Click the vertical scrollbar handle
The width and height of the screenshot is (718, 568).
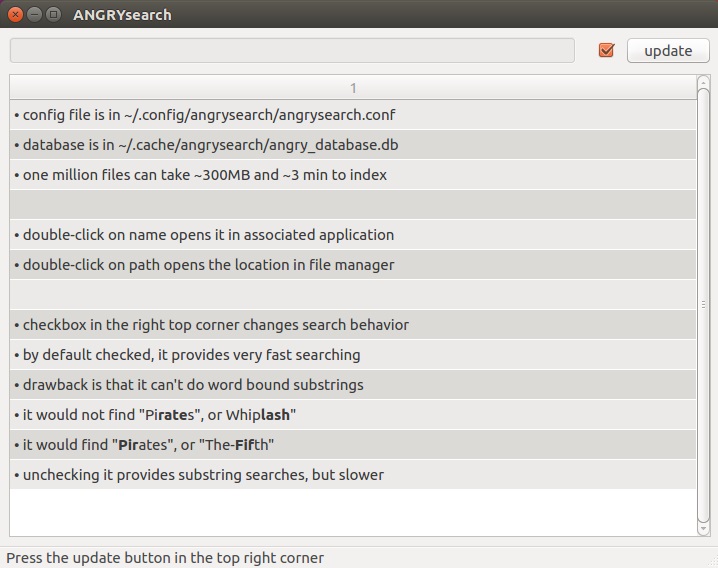(703, 305)
